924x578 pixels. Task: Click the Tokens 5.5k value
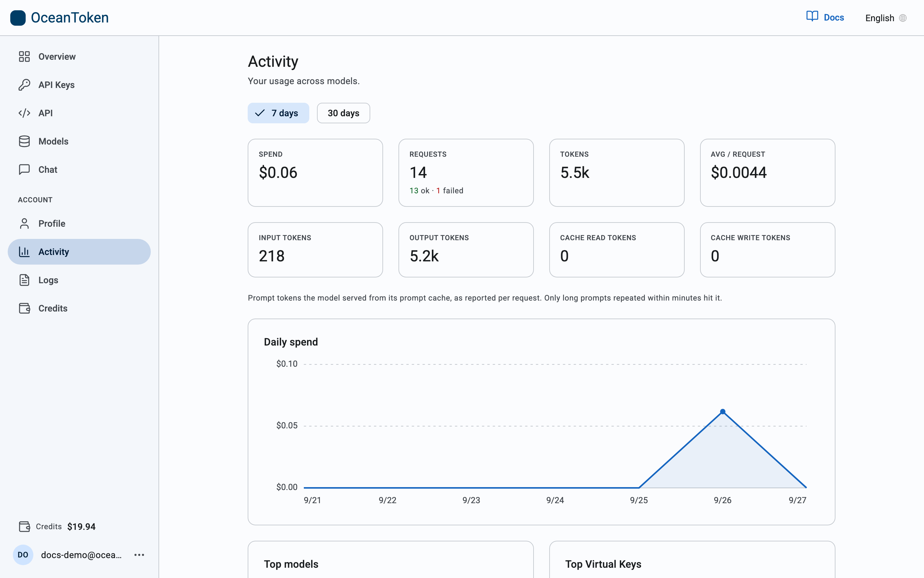[575, 172]
